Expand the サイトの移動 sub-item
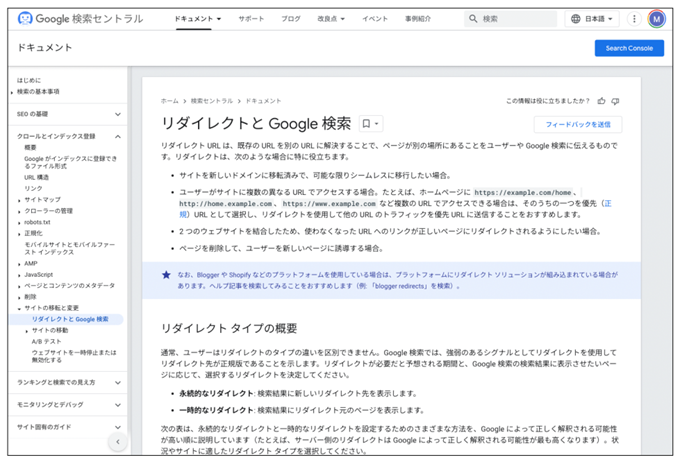The image size is (680, 462). 27,331
